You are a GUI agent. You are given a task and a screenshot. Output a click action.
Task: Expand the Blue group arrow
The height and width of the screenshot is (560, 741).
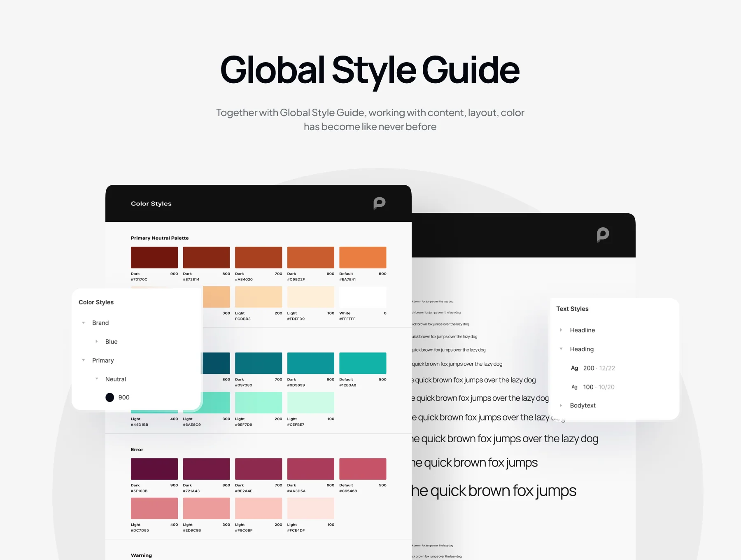(x=97, y=341)
